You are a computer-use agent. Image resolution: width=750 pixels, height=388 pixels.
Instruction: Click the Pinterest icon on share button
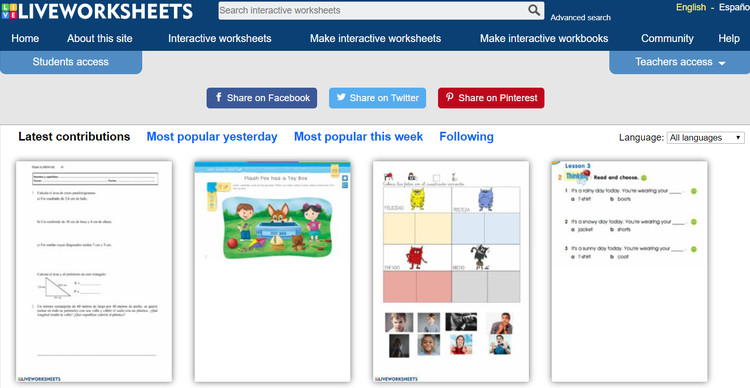pos(450,97)
